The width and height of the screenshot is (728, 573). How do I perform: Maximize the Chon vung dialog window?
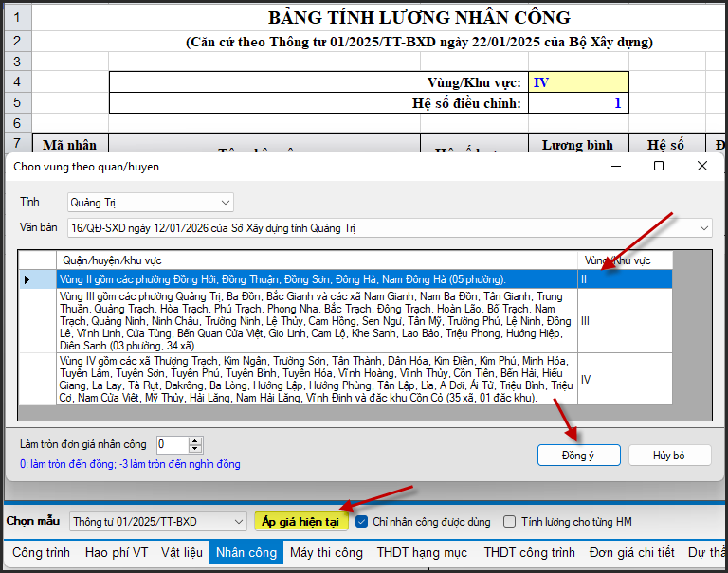659,166
